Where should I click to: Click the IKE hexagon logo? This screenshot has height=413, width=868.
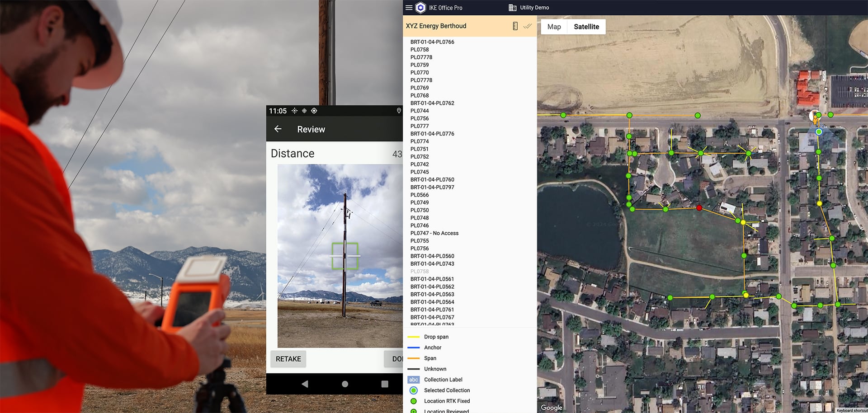420,8
